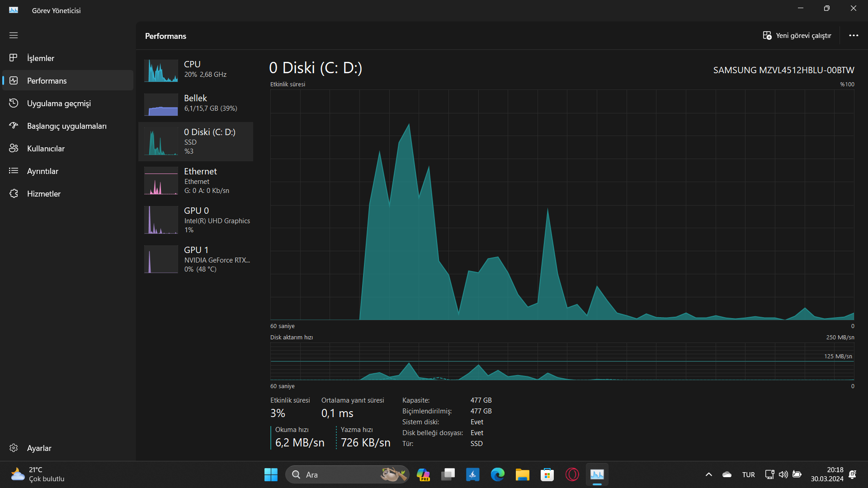
Task: Click the TUR keyboard language indicator
Action: pos(748,475)
